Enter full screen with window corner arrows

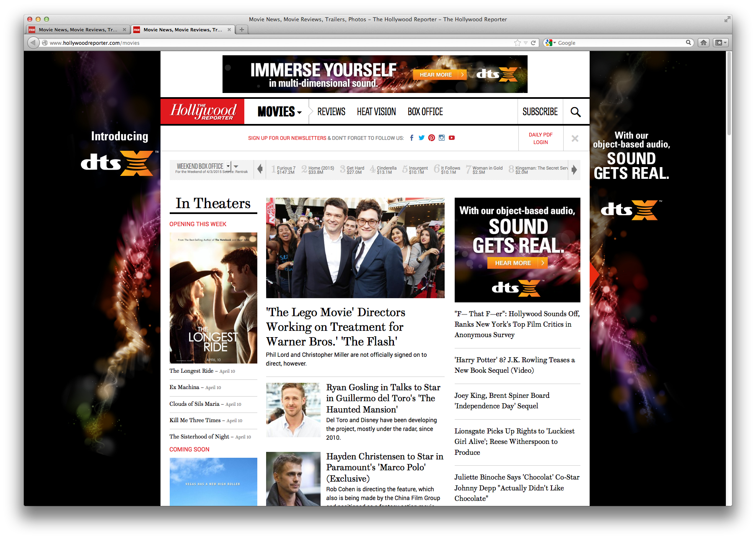click(727, 19)
